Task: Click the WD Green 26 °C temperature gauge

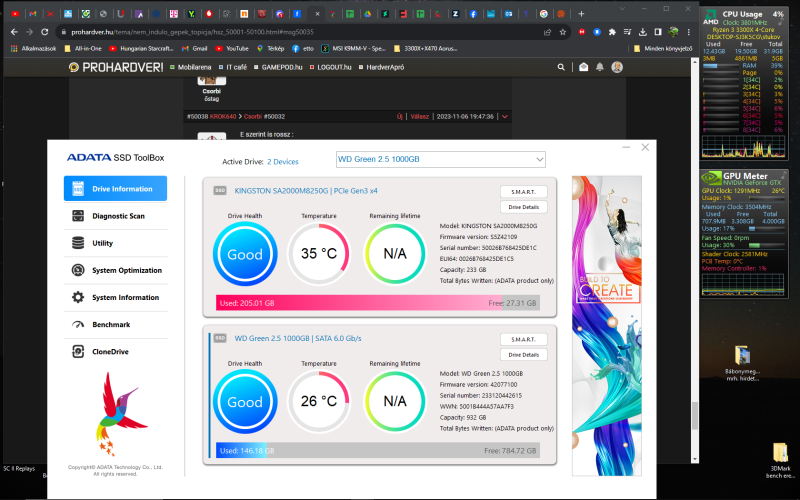Action: tap(318, 401)
